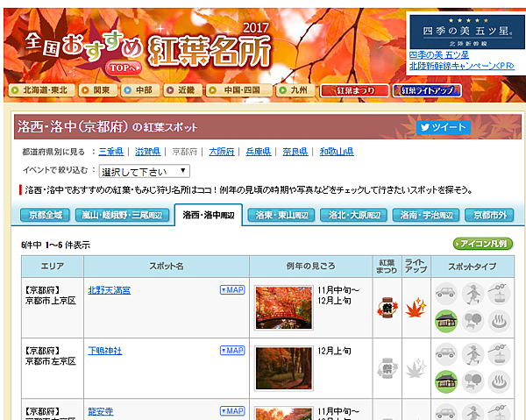Screen dimensions: 526x420
Task: Click the 全国おすすめ紅葉名所 2017 logo
Action: tap(147, 48)
